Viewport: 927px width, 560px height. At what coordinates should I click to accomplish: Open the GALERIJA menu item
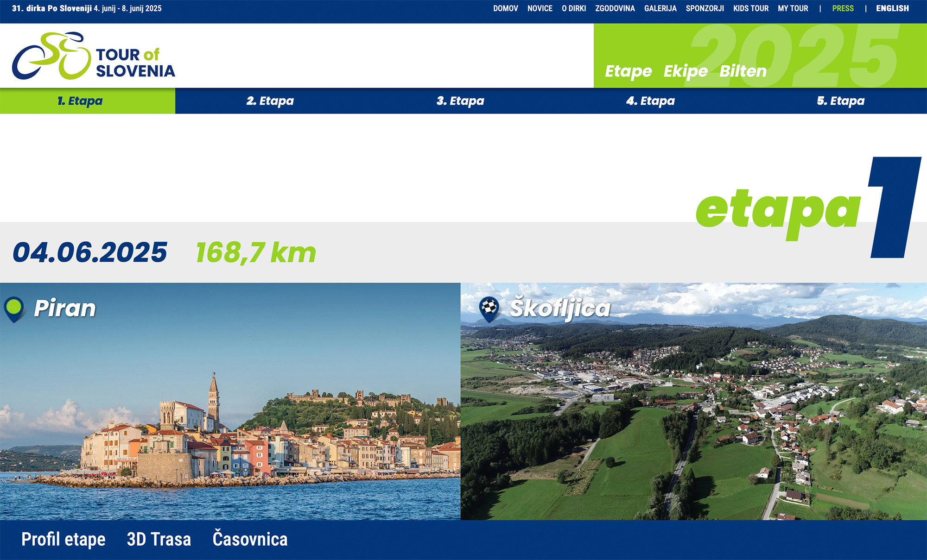pyautogui.click(x=660, y=8)
